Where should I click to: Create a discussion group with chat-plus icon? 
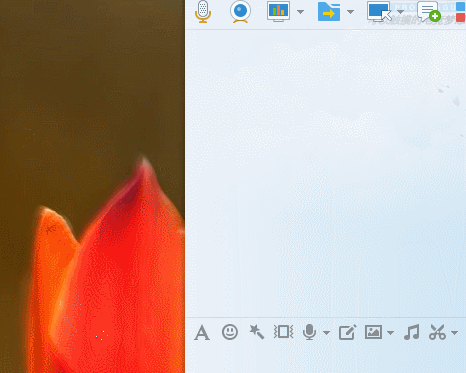[429, 11]
